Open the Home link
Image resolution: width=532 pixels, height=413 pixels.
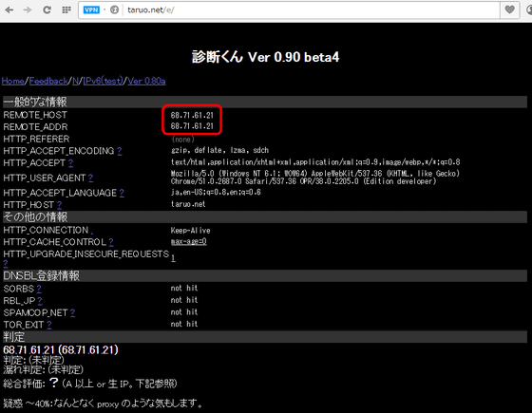13,81
